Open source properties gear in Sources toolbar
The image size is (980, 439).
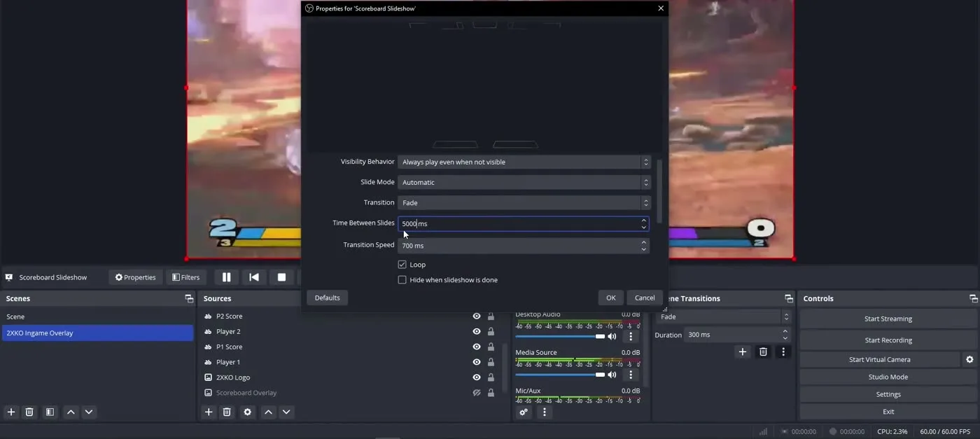point(247,412)
